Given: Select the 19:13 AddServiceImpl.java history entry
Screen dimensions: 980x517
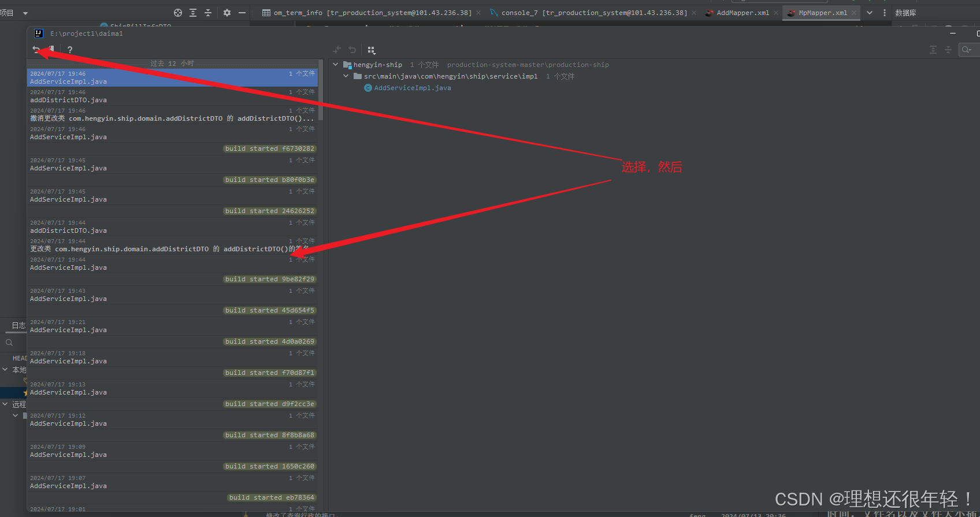Looking at the screenshot, I should tap(172, 388).
